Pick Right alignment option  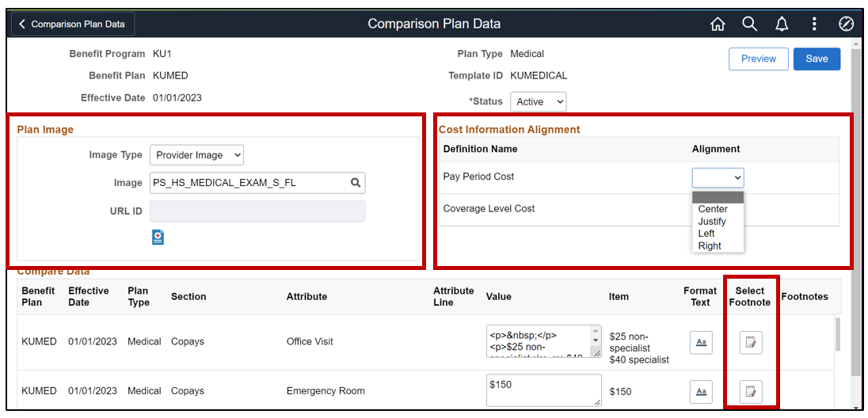(710, 246)
